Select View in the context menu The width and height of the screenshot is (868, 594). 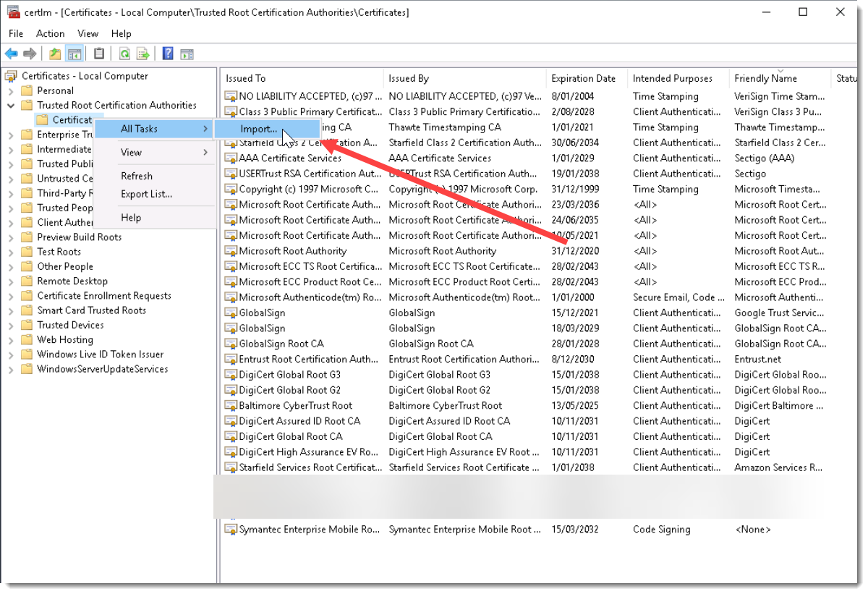(154, 152)
